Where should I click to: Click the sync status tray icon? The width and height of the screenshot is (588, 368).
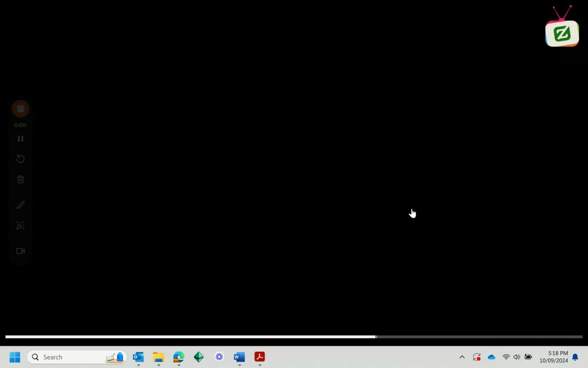tap(477, 357)
